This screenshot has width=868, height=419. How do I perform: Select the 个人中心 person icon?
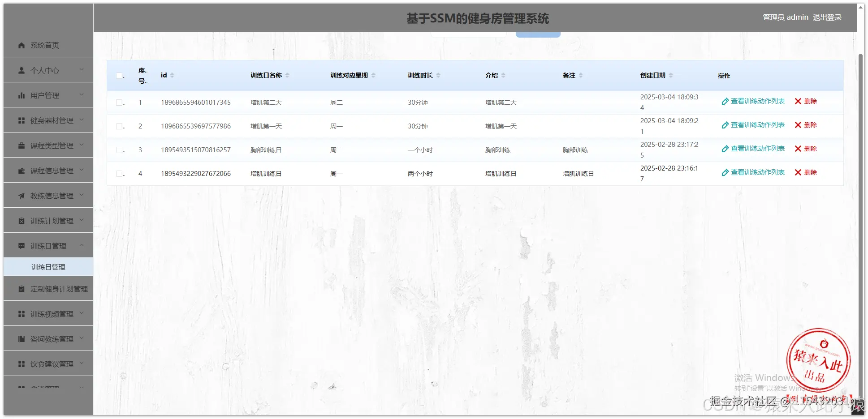[x=21, y=70]
